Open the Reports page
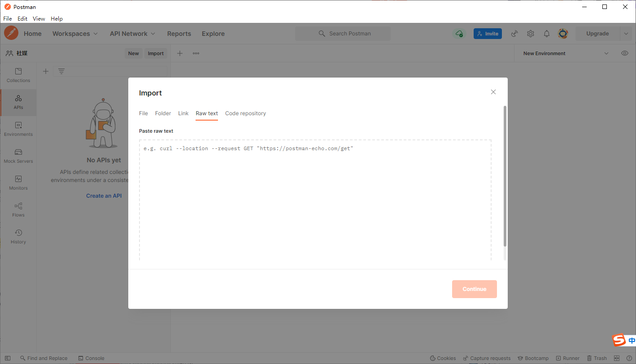This screenshot has width=636, height=364. pyautogui.click(x=179, y=34)
